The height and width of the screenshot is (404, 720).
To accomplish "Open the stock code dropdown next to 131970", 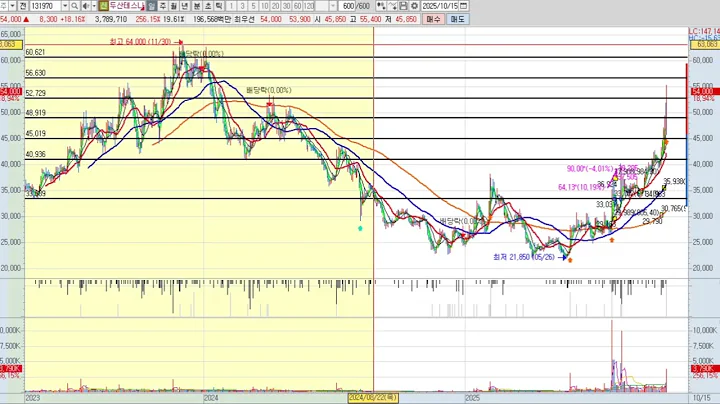I will pos(65,6).
